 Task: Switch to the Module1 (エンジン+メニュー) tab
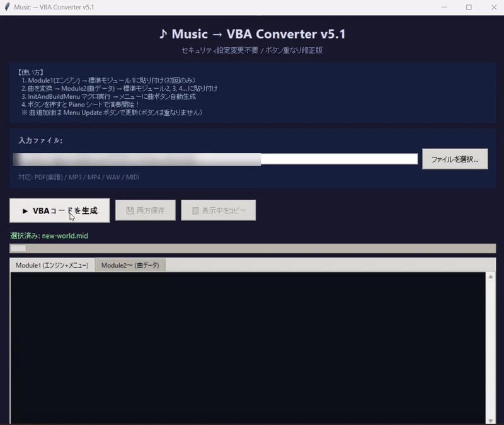pyautogui.click(x=52, y=265)
